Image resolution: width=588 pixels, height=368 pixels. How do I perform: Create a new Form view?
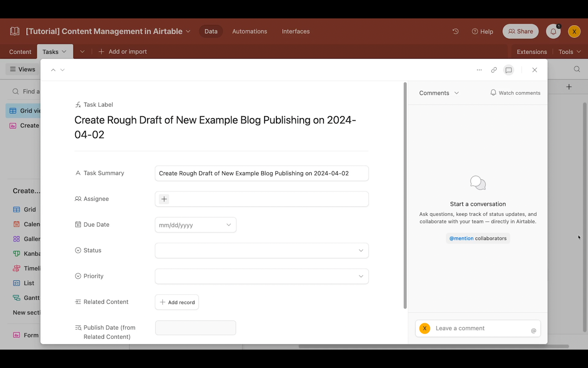(26, 335)
